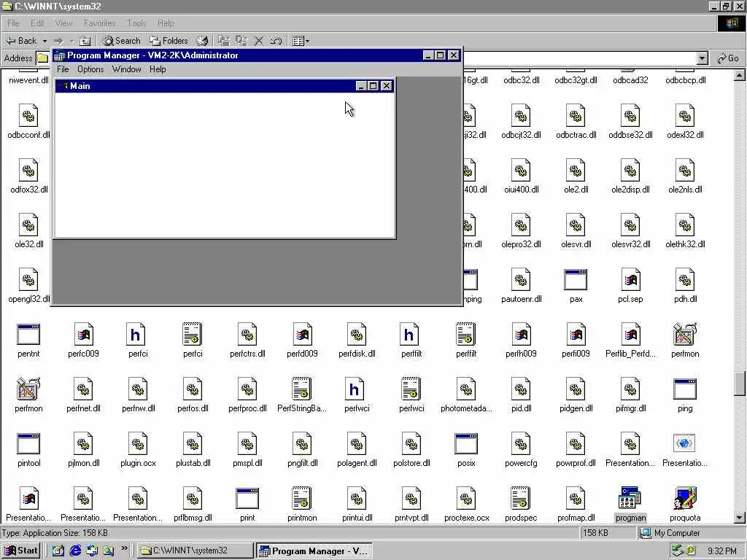The height and width of the screenshot is (560, 747).
Task: Select the perfc009 file icon
Action: (83, 334)
